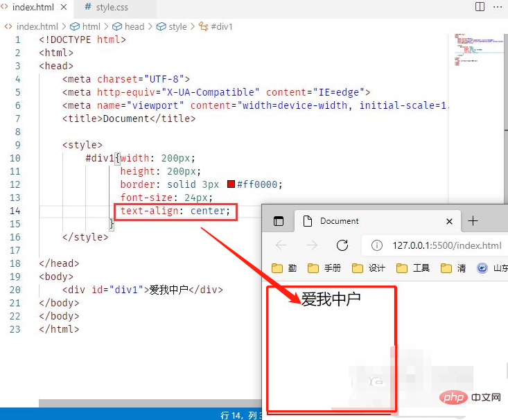Open the #ff0000 color picker swatch
Image resolution: width=508 pixels, height=420 pixels.
pyautogui.click(x=231, y=184)
